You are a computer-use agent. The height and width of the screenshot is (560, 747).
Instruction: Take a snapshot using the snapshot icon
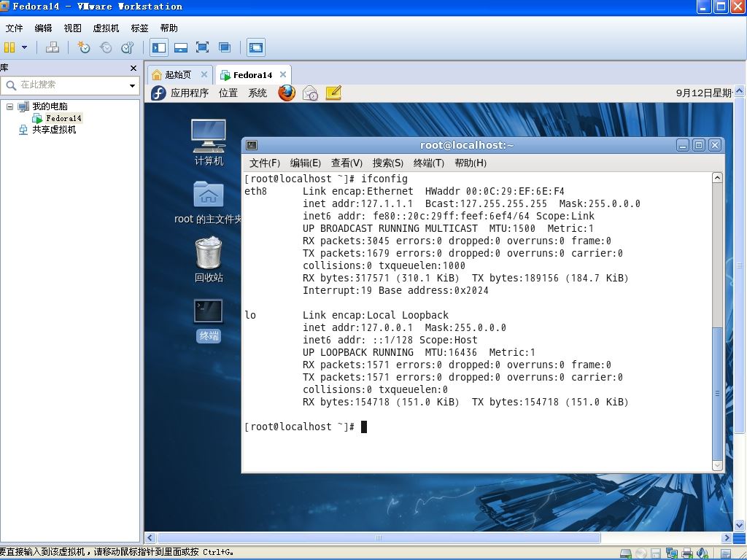(x=84, y=47)
